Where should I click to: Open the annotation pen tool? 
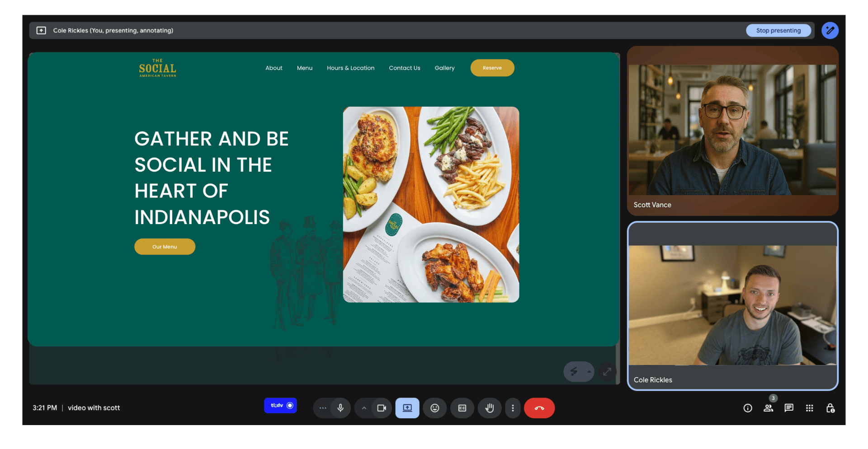point(830,30)
